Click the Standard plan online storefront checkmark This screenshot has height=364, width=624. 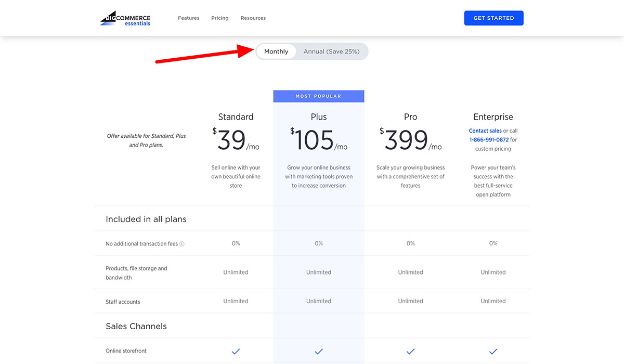tap(236, 351)
